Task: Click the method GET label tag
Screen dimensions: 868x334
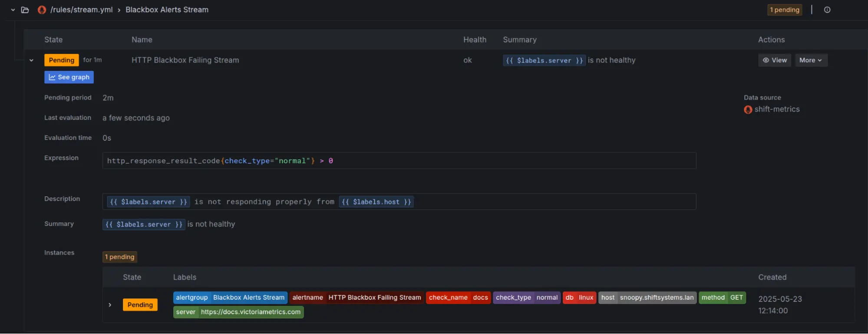Action: [722, 298]
